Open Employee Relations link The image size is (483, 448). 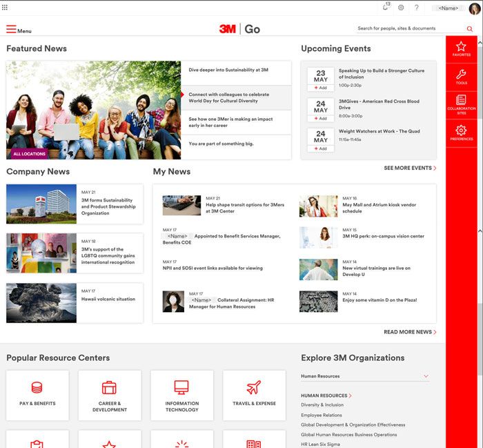tap(322, 415)
